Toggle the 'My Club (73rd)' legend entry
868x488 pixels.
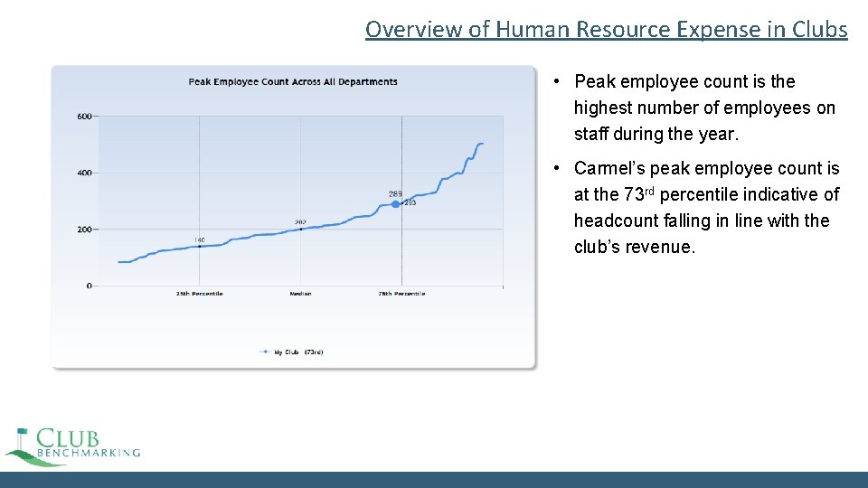(292, 352)
